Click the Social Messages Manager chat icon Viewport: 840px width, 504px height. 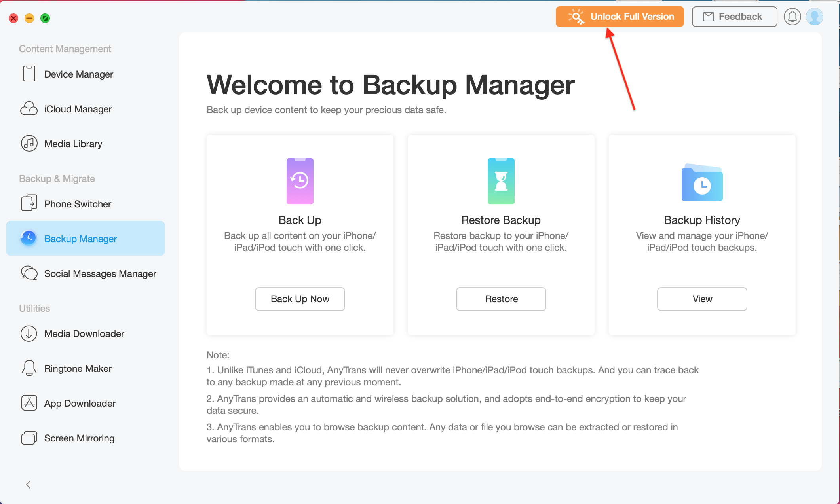click(29, 273)
